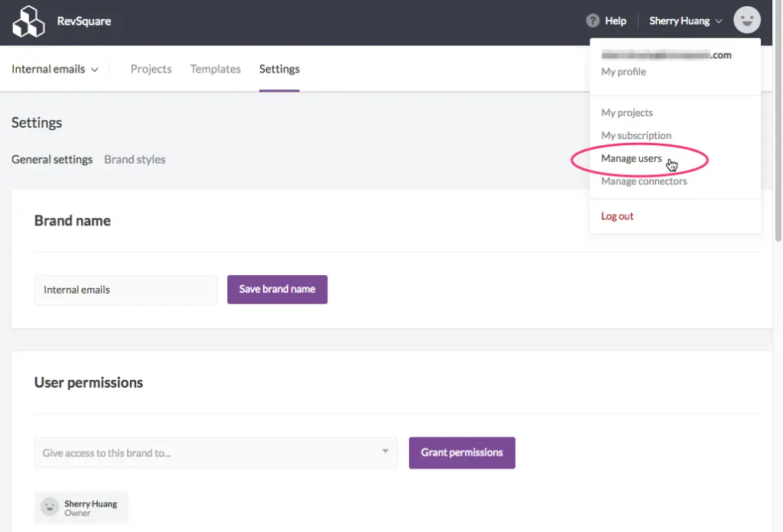The image size is (783, 532).
Task: Click the blurred email address in menu
Action: tap(666, 55)
